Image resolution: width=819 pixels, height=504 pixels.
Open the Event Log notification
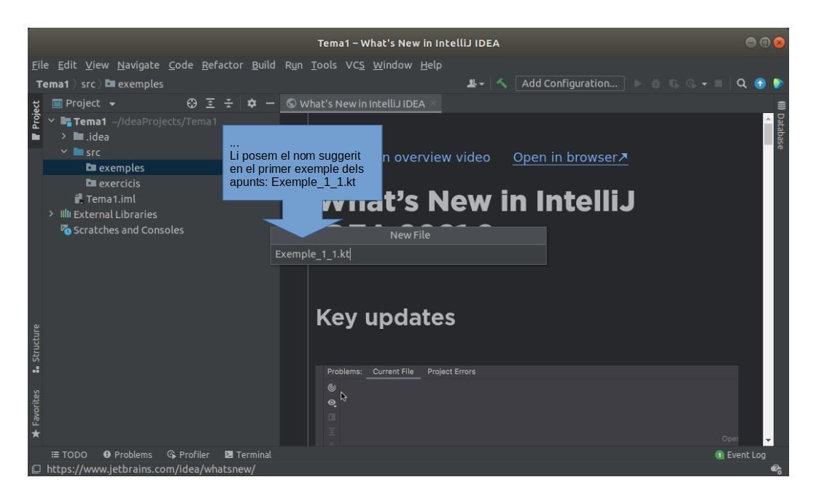740,455
